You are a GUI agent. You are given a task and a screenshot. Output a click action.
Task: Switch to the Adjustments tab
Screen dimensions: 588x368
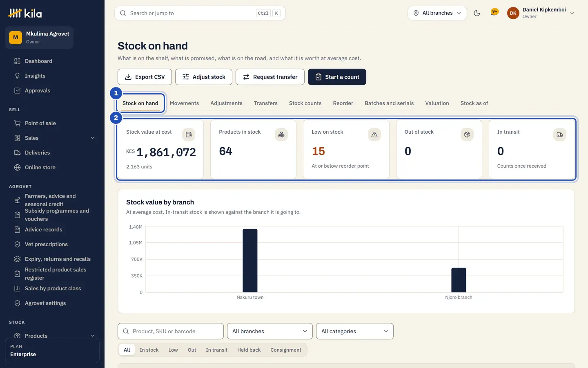(226, 103)
